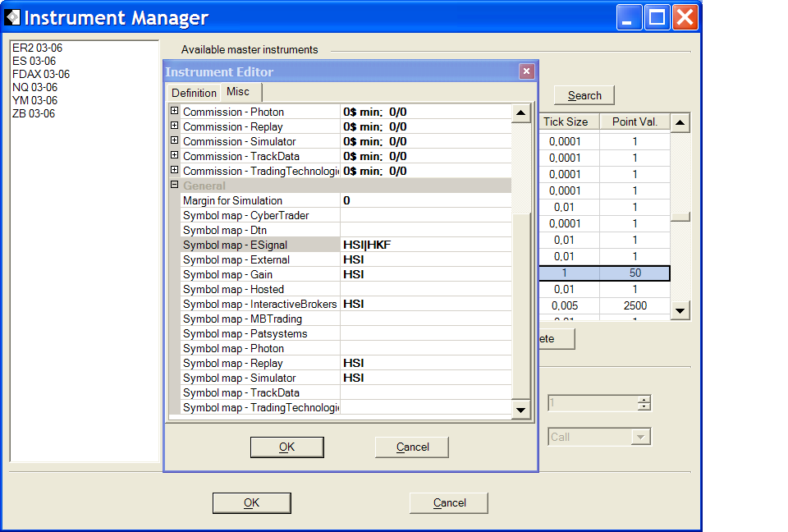This screenshot has height=532, width=788.
Task: Select Symbol map - Replay row
Action: (346, 363)
